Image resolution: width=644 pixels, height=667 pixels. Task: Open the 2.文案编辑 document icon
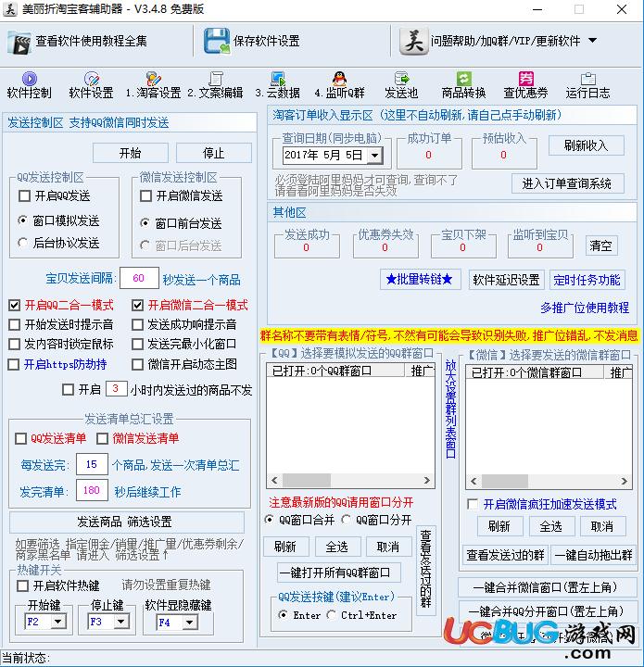point(216,79)
